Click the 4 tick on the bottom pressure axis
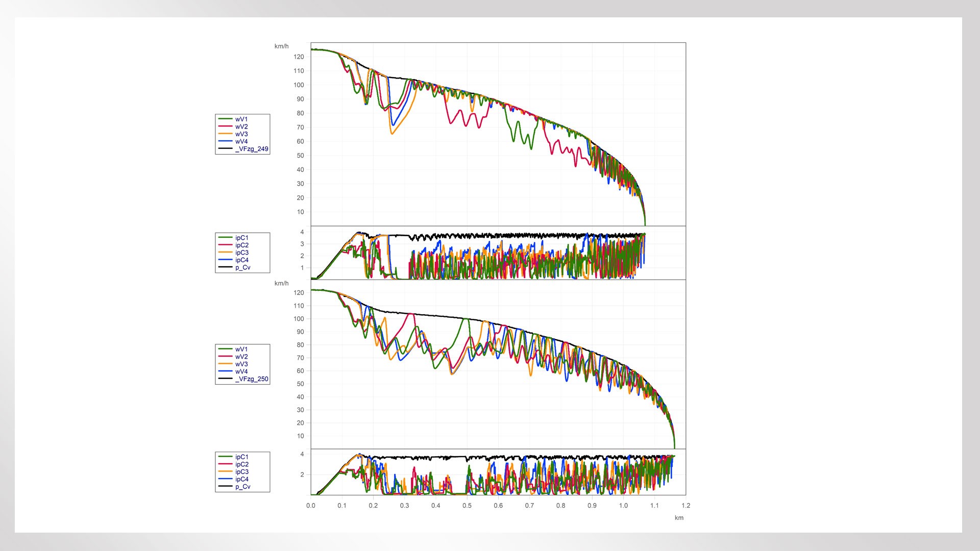This screenshot has height=551, width=980. click(x=302, y=454)
